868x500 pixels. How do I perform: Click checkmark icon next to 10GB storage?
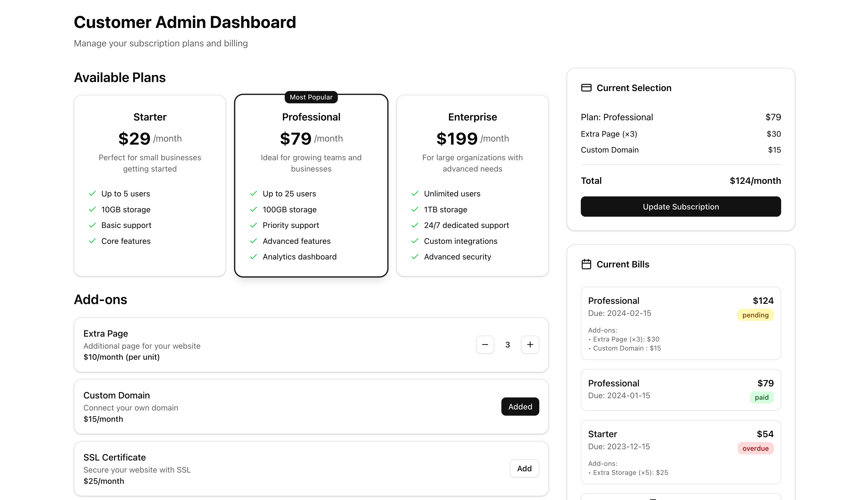92,209
